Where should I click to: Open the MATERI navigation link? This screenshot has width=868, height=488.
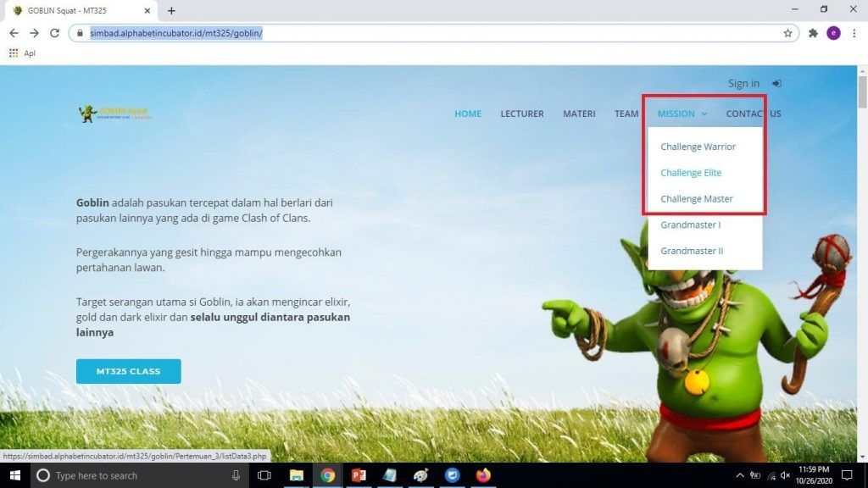[x=579, y=114]
